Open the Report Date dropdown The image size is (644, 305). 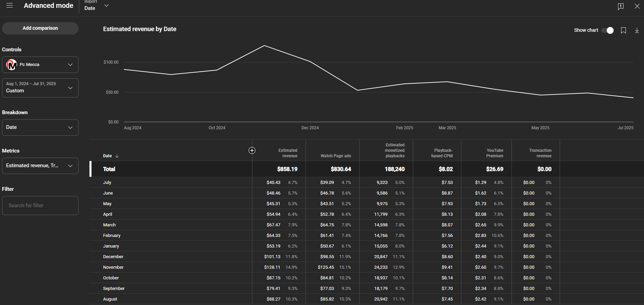(x=97, y=5)
